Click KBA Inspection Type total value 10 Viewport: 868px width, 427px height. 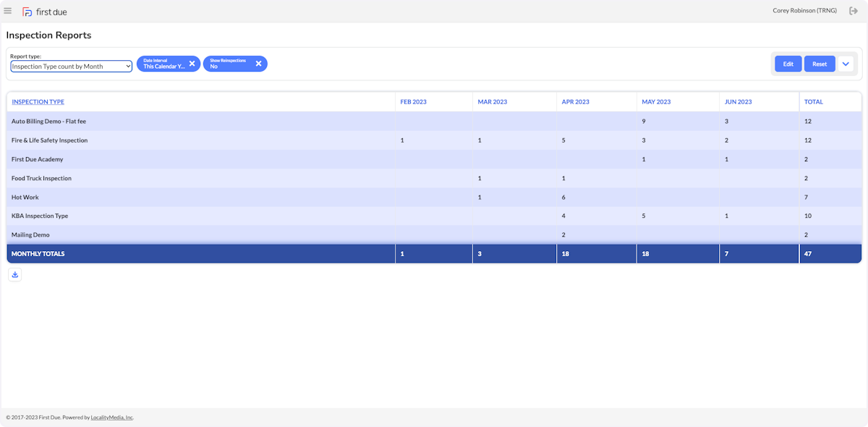(808, 216)
